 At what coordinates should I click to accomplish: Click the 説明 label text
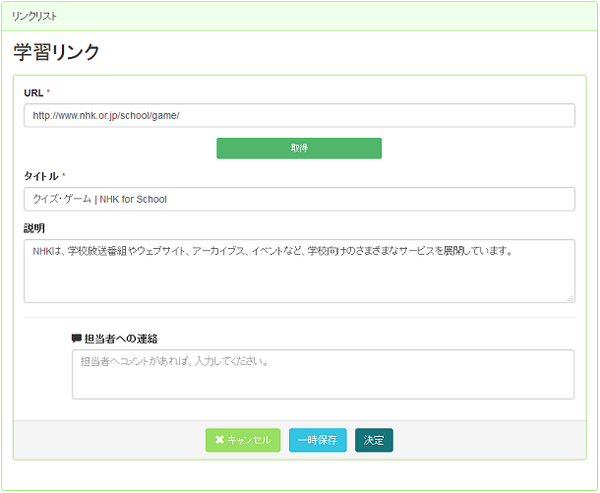click(34, 228)
